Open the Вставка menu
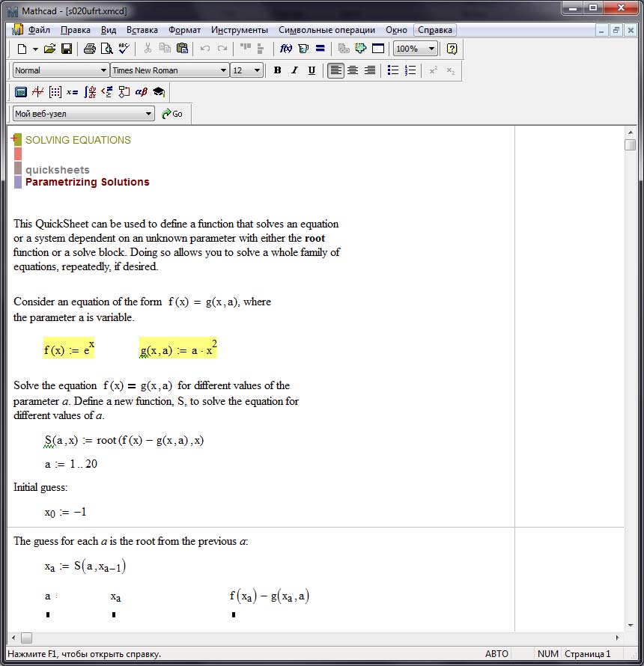The image size is (644, 666). click(x=142, y=30)
